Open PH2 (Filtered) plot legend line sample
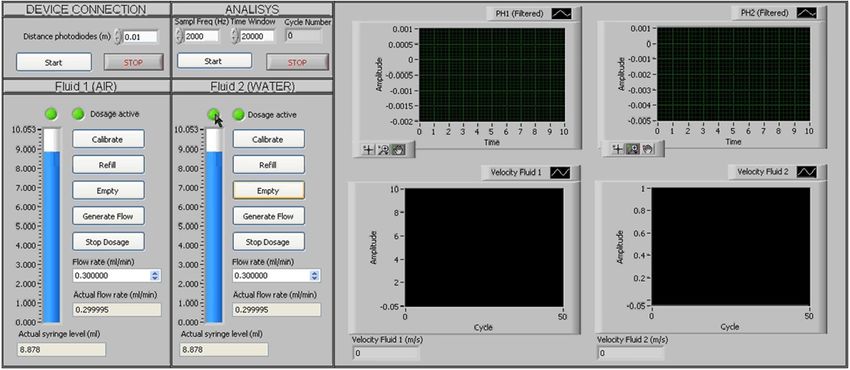850x370 pixels. [x=806, y=13]
